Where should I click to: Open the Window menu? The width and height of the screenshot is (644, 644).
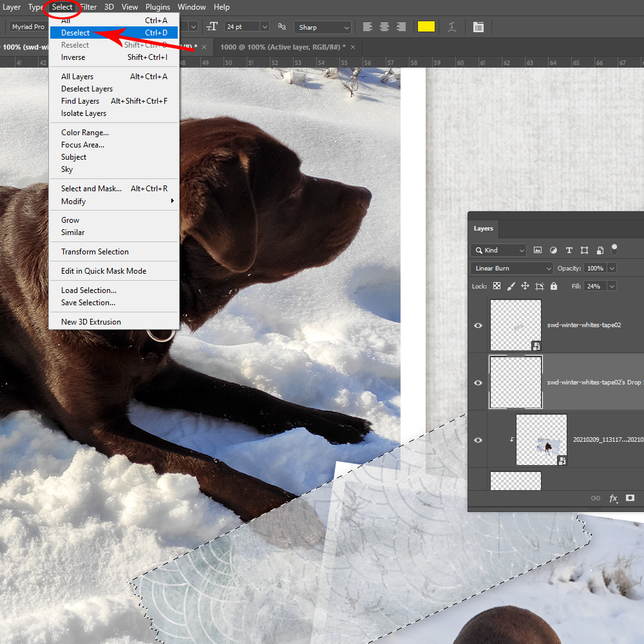191,7
